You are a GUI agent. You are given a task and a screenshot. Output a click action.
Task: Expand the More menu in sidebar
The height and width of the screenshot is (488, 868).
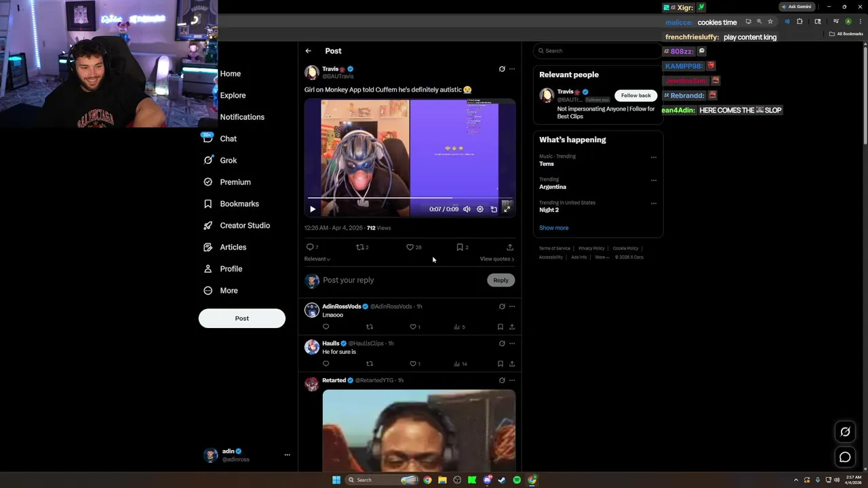point(220,290)
